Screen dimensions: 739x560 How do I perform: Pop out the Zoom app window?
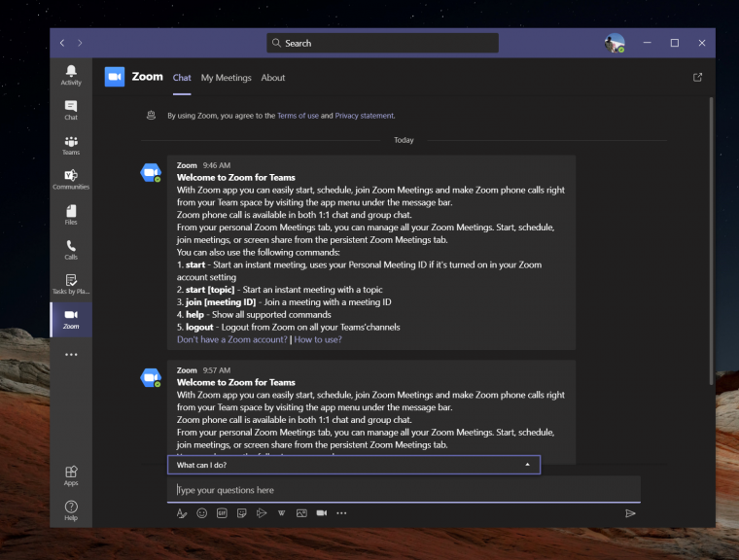coord(697,78)
